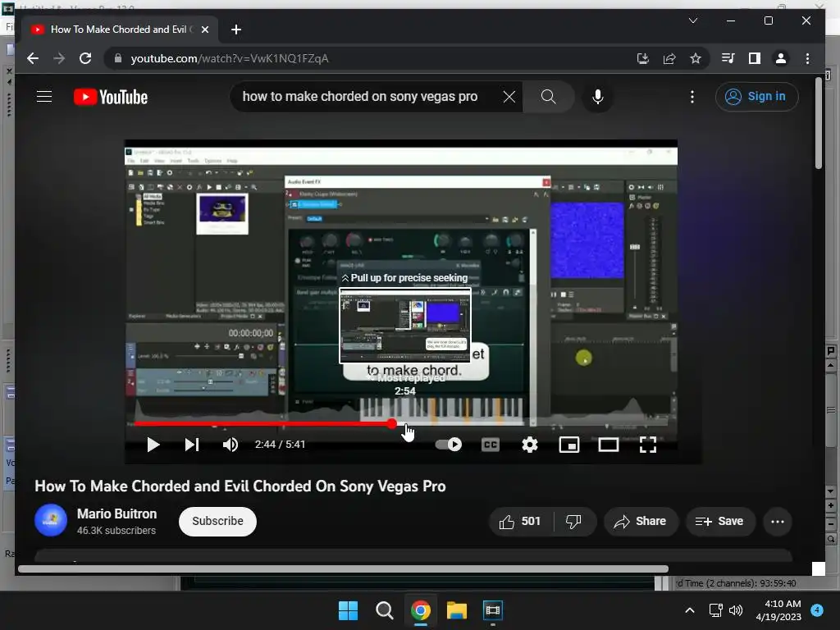Reload the YouTube page
The height and width of the screenshot is (630, 840).
pyautogui.click(x=85, y=58)
